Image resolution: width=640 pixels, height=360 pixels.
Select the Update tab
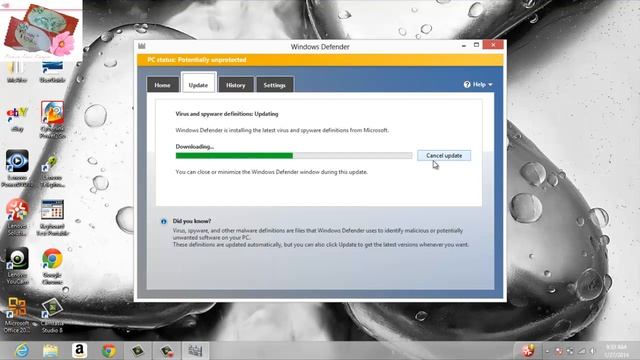[198, 84]
